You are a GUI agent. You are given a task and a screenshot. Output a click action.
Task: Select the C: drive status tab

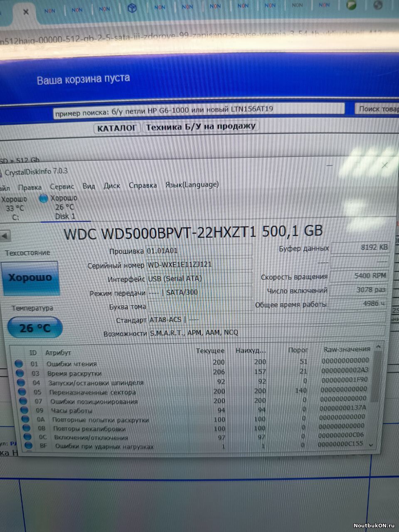pyautogui.click(x=15, y=208)
